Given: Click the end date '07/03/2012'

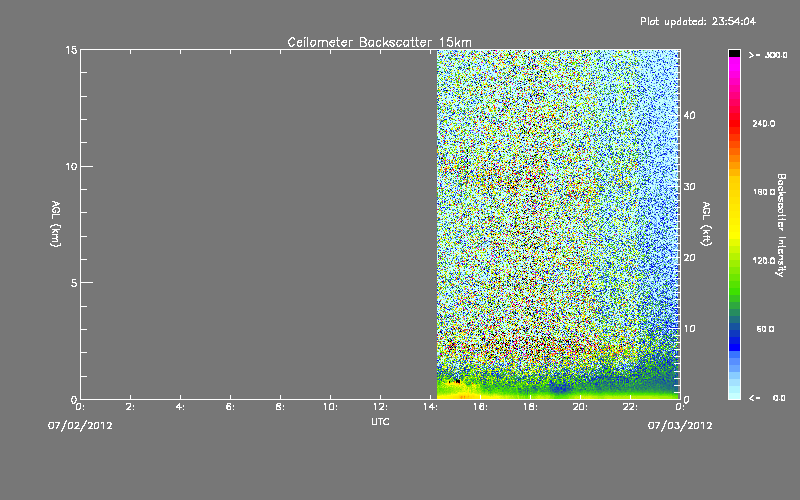Looking at the screenshot, I should click(x=680, y=425).
